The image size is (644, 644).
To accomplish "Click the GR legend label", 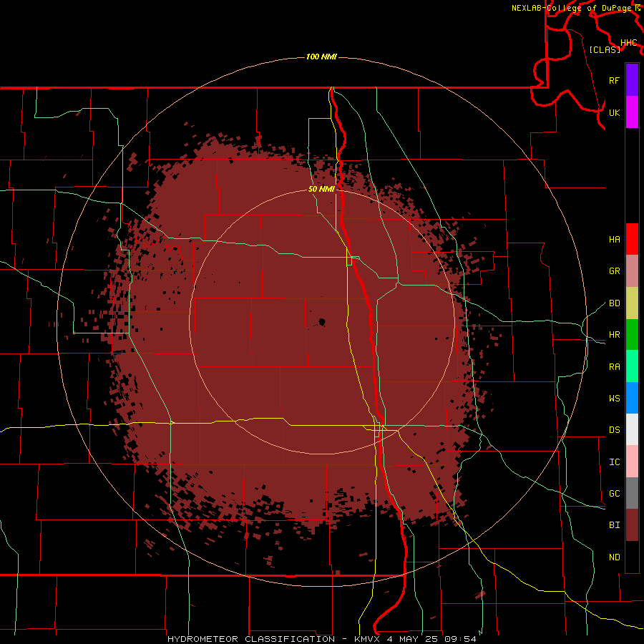I will [615, 271].
